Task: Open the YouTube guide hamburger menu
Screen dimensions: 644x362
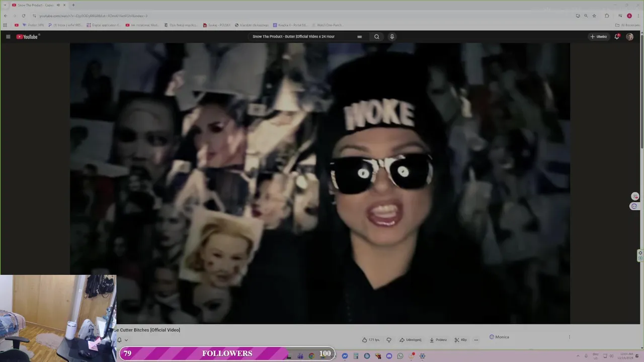Action: click(x=8, y=37)
